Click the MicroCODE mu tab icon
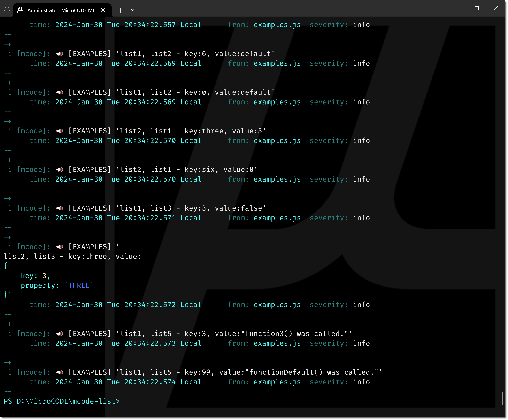The image size is (508, 420). tap(20, 10)
